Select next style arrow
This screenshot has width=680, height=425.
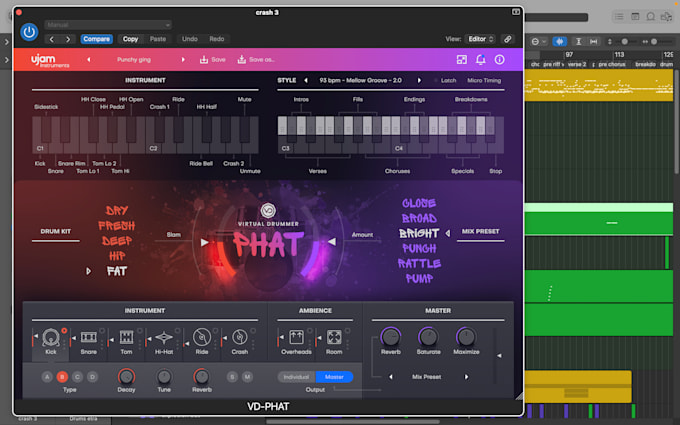(419, 80)
